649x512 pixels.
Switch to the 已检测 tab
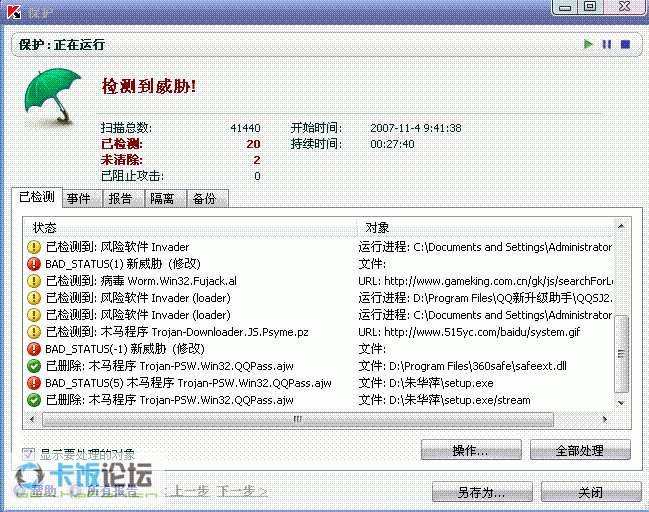point(37,197)
